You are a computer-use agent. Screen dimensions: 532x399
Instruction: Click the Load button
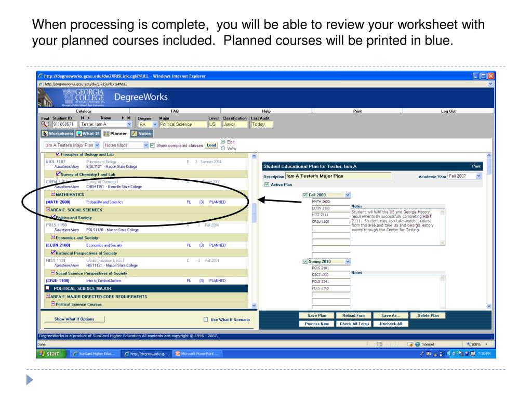211,145
